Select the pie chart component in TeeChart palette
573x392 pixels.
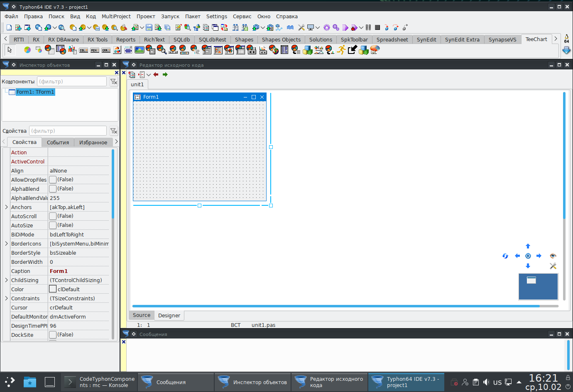[27, 50]
